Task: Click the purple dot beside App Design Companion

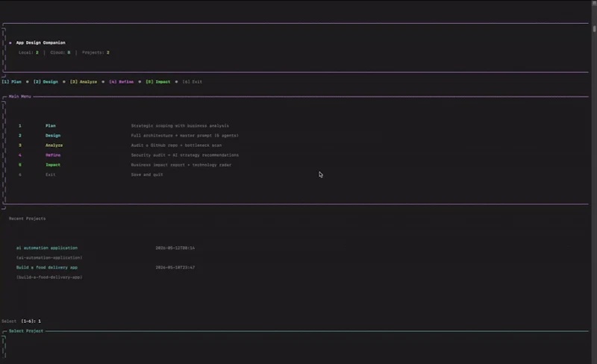Action: click(10, 43)
